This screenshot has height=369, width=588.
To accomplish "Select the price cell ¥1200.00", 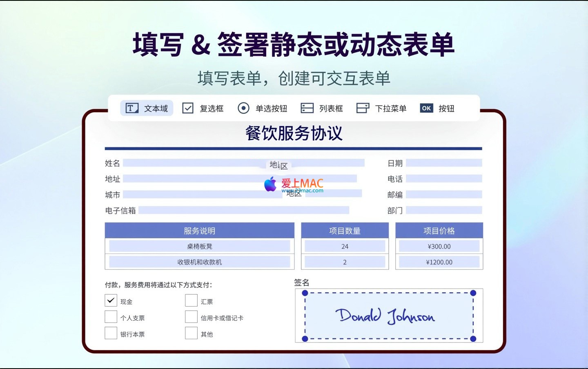I will pyautogui.click(x=439, y=262).
